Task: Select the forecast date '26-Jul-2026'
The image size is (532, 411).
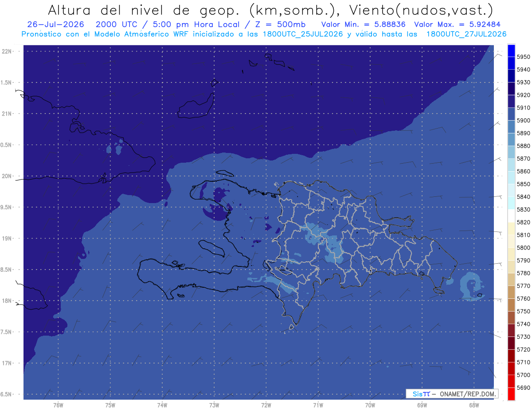Action: coord(56,24)
